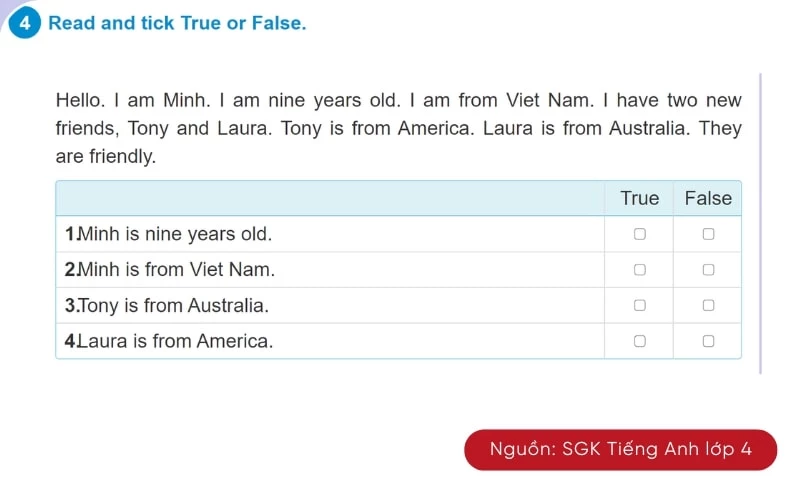This screenshot has height=500, width=800.
Task: Click the reading passage starting with Hello
Action: 398,128
